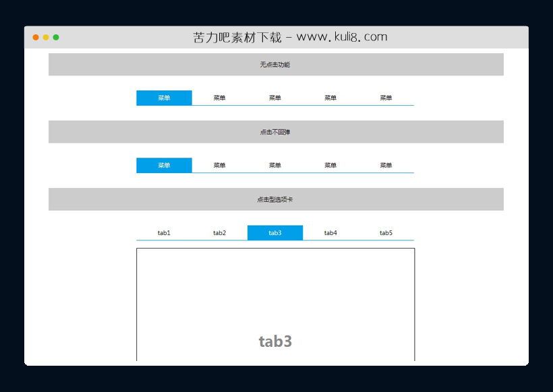The width and height of the screenshot is (553, 392).
Task: Click the 点击型选项卡 section header
Action: coord(275,199)
